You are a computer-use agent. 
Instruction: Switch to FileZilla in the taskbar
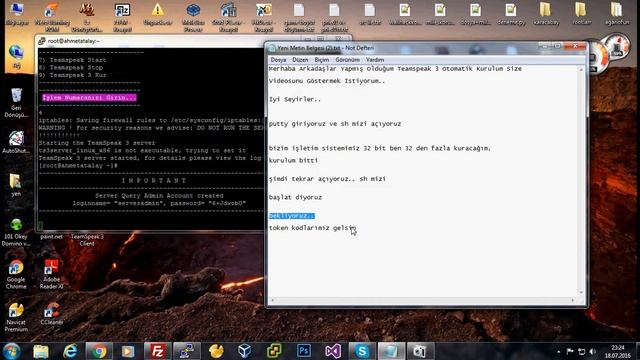pos(157,351)
